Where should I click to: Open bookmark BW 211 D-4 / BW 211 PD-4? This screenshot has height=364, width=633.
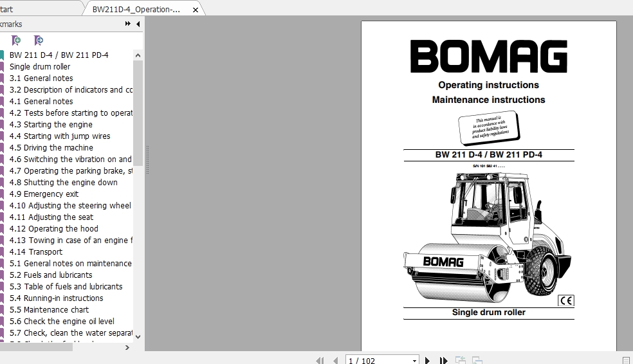click(59, 55)
